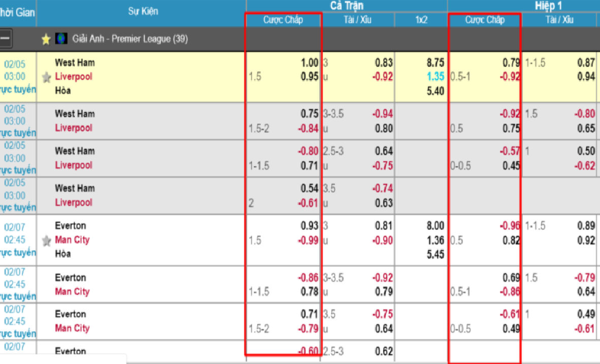Image resolution: width=600 pixels, height=364 pixels.
Task: Pick Liverpool 1-1.5 handicap odds 0.71
Action: pos(309,166)
